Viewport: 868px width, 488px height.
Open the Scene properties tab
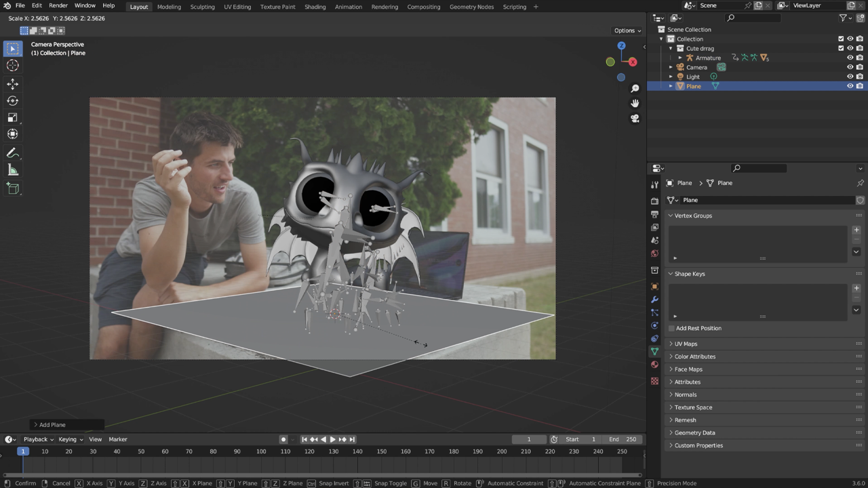click(654, 241)
